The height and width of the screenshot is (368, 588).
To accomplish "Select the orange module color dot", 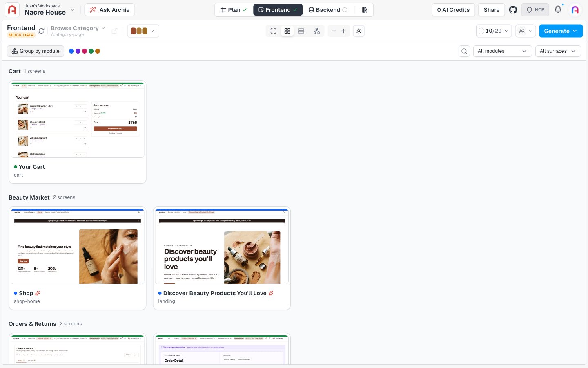I will [98, 51].
